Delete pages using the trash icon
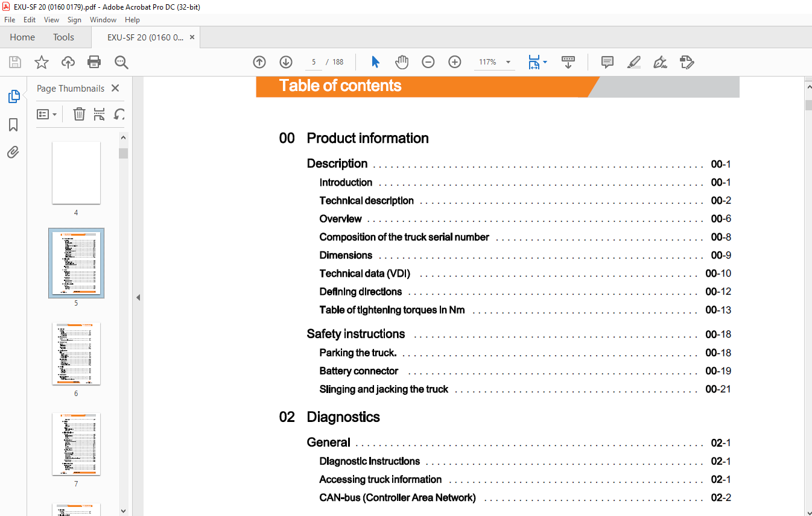 click(79, 114)
